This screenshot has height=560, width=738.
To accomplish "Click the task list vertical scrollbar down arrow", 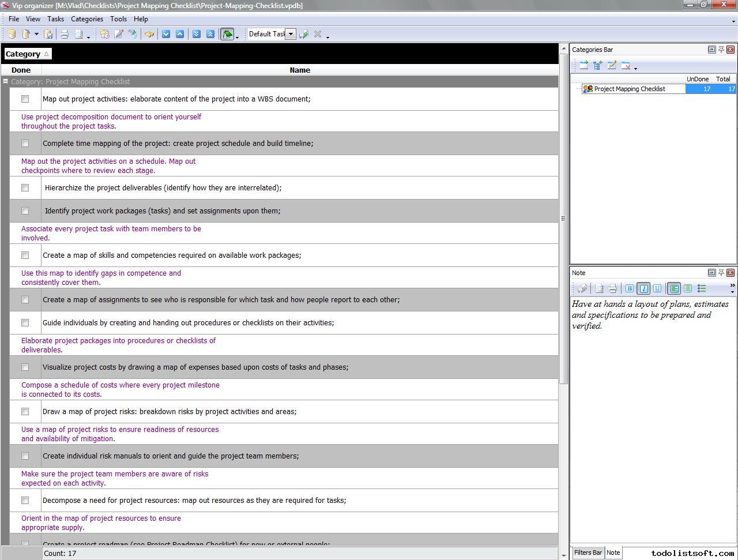I will tap(564, 555).
